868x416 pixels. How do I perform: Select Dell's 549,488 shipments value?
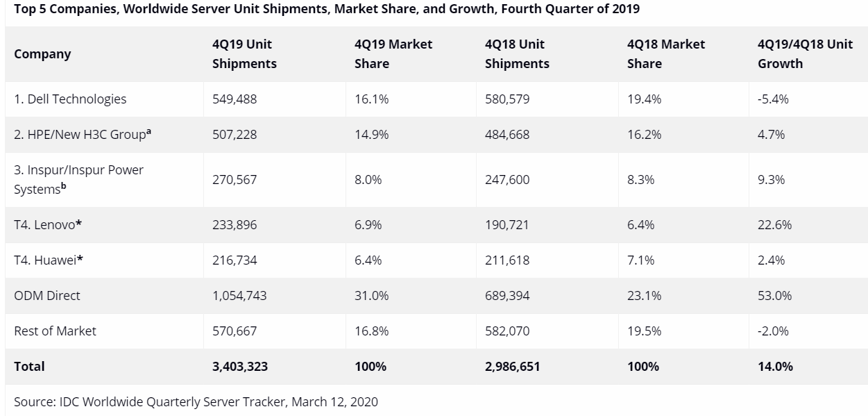coord(235,99)
